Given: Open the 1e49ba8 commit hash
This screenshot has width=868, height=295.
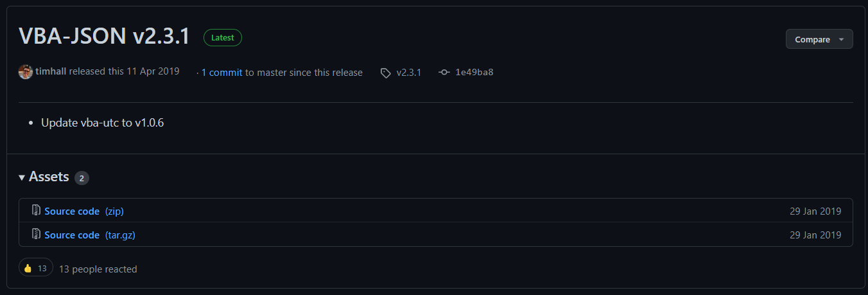Looking at the screenshot, I should [474, 73].
